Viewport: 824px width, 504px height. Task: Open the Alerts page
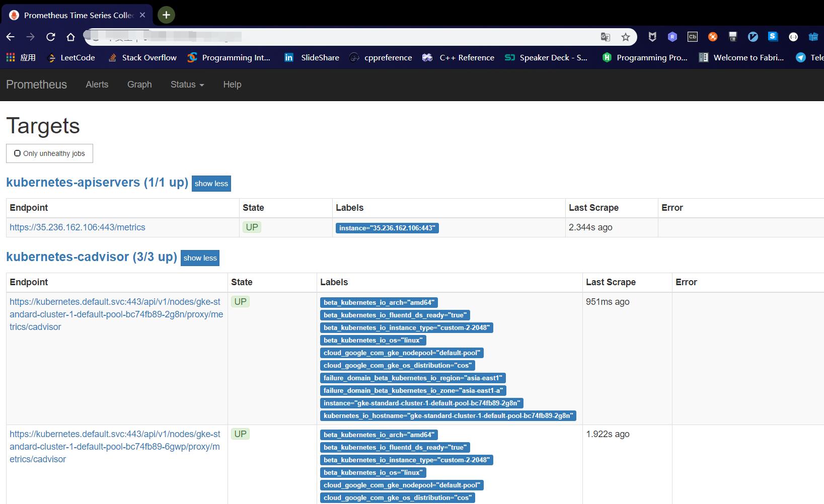point(97,85)
